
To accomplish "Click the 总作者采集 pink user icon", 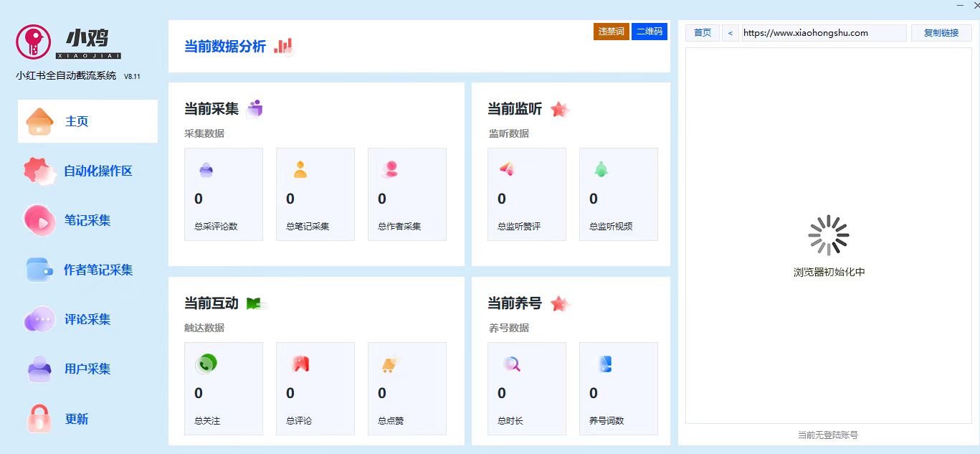I will click(x=390, y=170).
